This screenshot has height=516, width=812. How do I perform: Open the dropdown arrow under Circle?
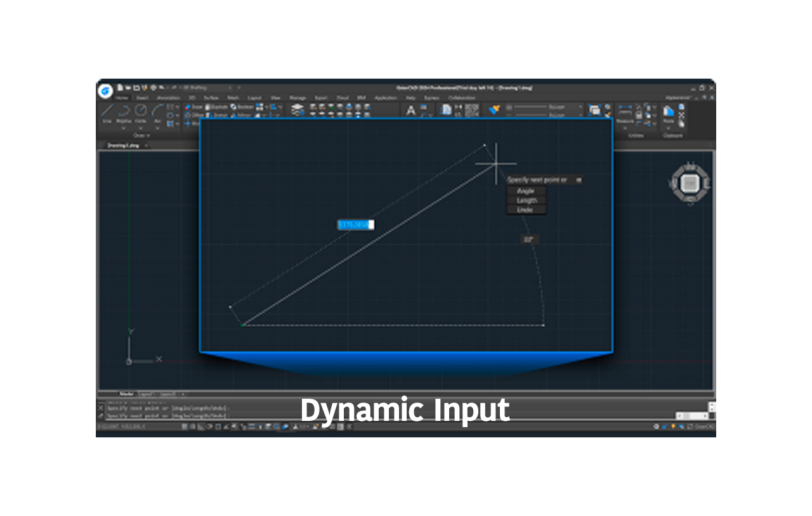141,128
